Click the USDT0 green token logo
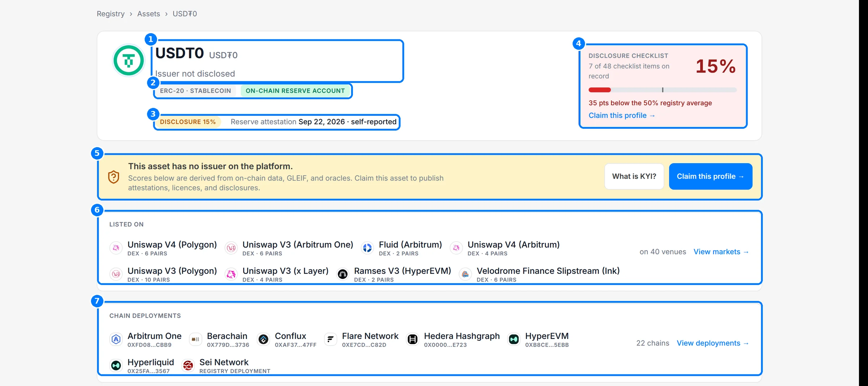This screenshot has width=868, height=386. (128, 60)
